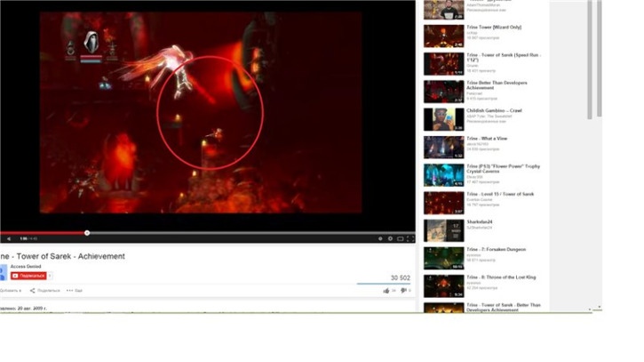Open 'Trine - 8: Throne of the Lost King'
Screen dimensions: 644x362
click(501, 278)
